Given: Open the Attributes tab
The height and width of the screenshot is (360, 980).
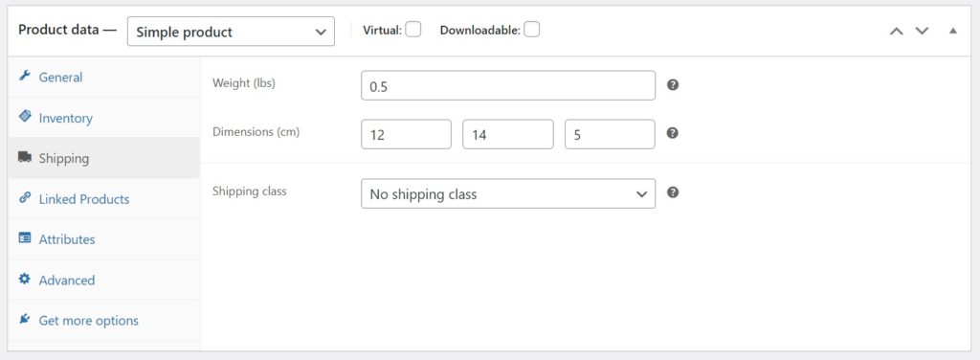Looking at the screenshot, I should [103, 239].
